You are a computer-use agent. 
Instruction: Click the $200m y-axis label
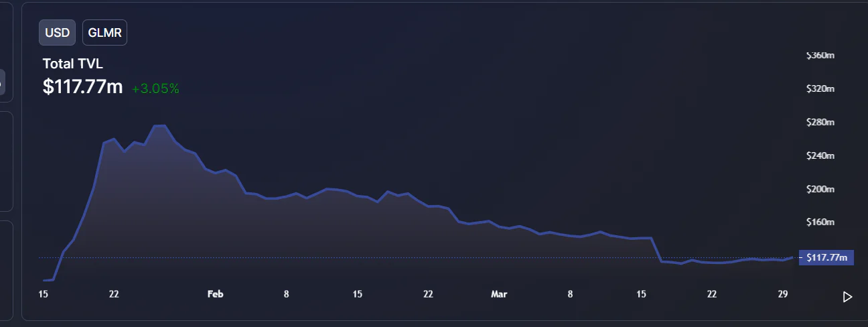pos(820,189)
